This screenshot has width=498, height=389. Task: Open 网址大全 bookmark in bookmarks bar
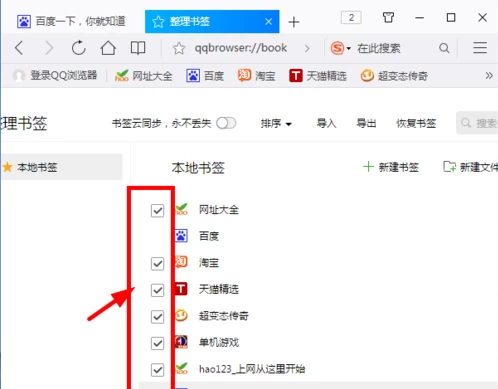click(143, 76)
